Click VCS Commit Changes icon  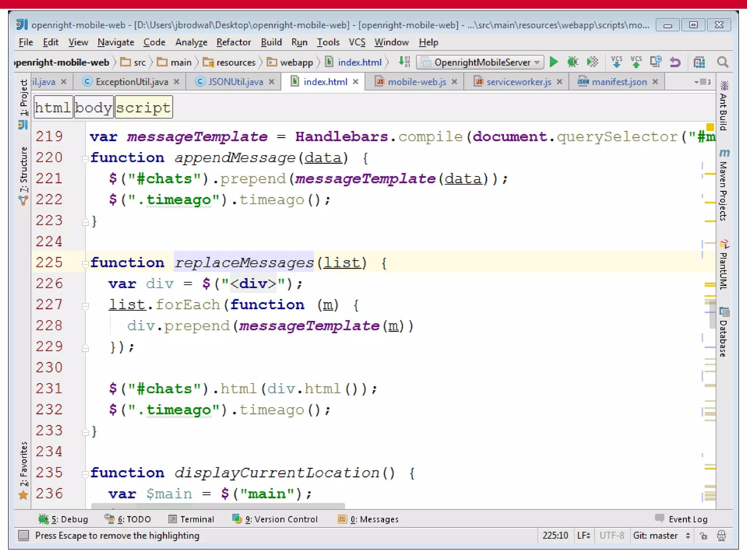pos(636,62)
